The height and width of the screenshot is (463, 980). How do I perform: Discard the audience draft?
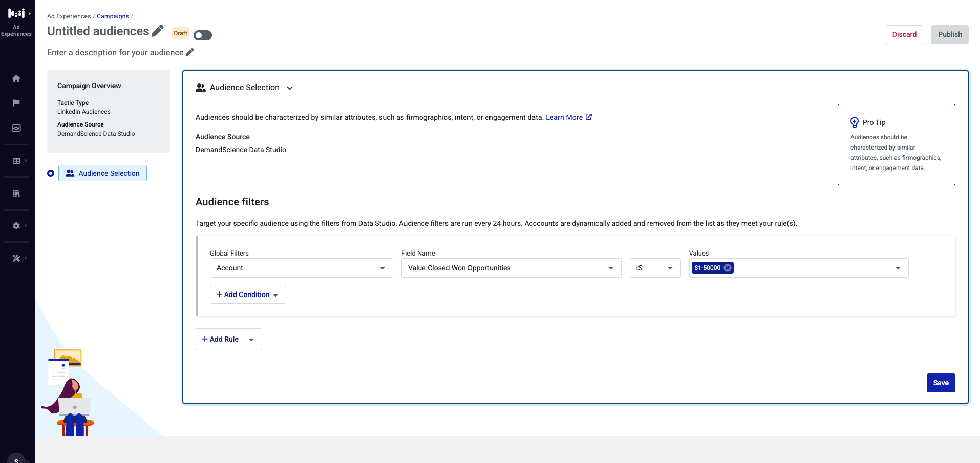[904, 34]
